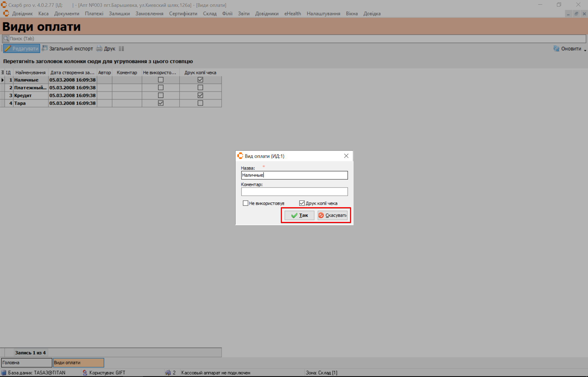Toggle the 'Не використовує' checkbox in dialog
The width and height of the screenshot is (588, 377).
[245, 203]
